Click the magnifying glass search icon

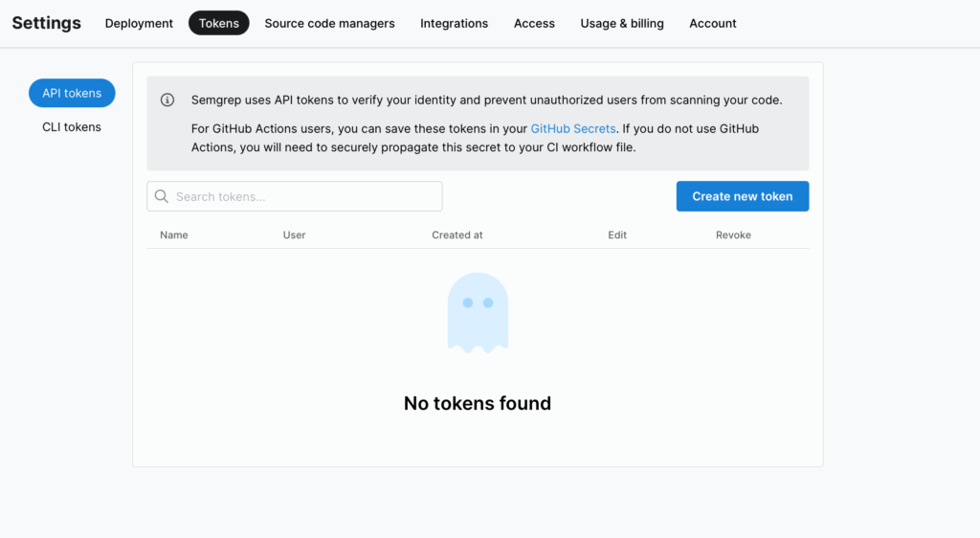tap(161, 196)
